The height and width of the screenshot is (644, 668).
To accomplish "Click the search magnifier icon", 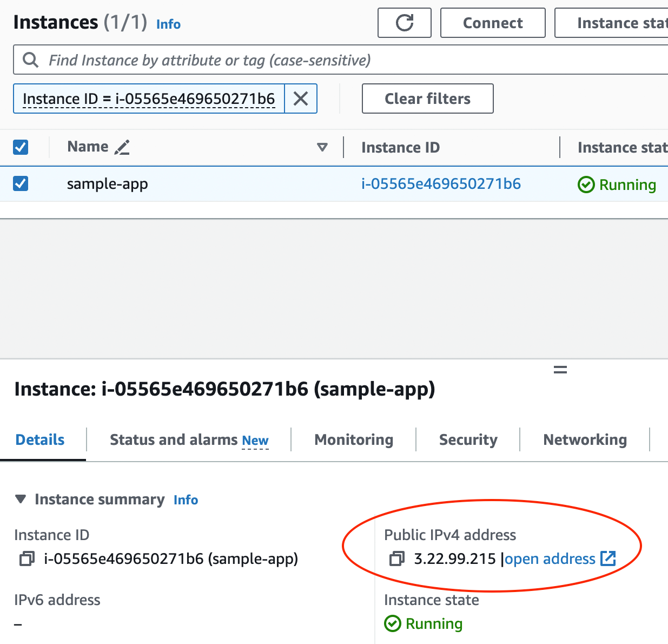I will pyautogui.click(x=31, y=60).
